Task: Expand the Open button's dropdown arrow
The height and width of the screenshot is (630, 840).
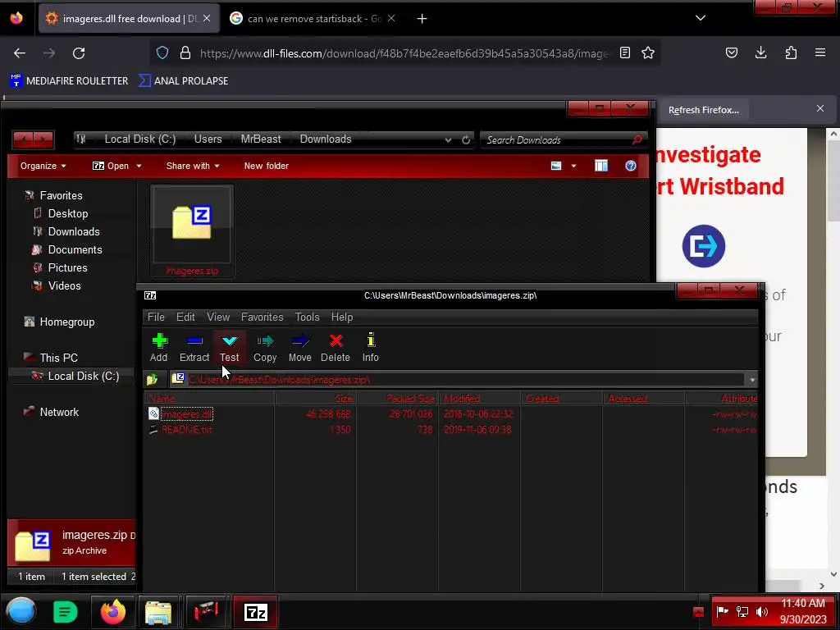Action: click(139, 166)
